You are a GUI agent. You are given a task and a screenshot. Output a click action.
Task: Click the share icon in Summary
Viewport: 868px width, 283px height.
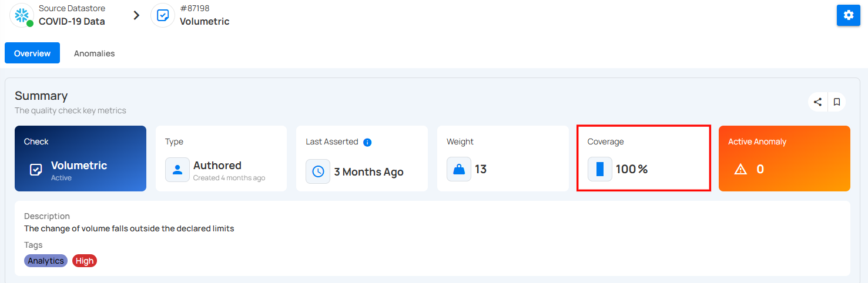(817, 102)
